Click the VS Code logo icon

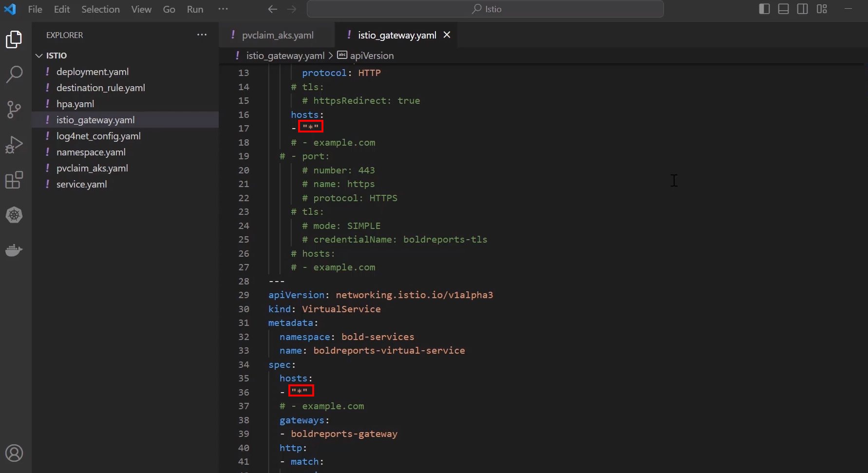(x=10, y=9)
